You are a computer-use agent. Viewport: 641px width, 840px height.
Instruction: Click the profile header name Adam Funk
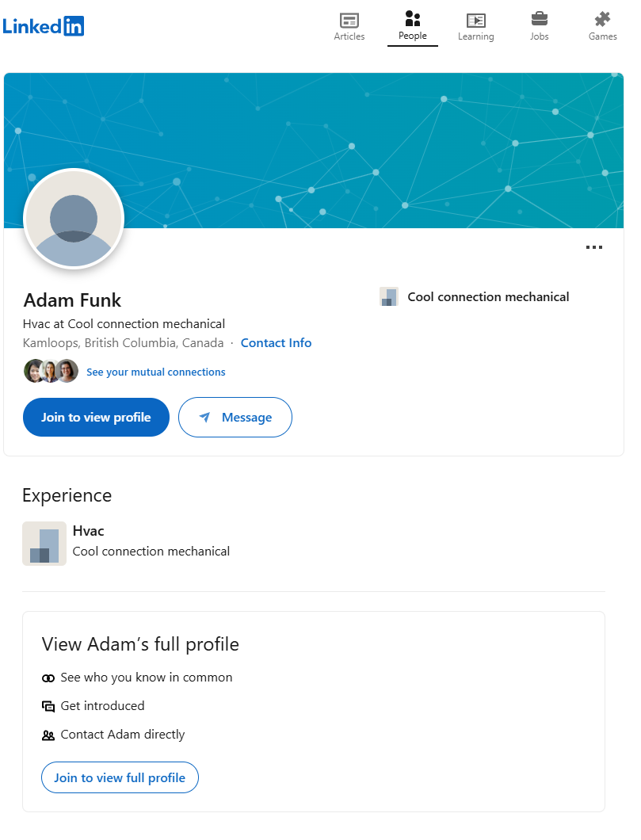tap(73, 300)
